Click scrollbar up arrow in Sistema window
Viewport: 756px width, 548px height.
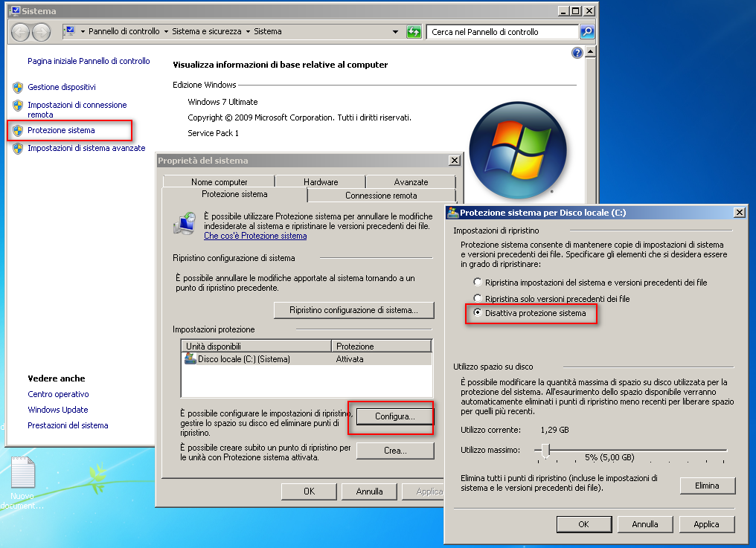click(x=591, y=52)
